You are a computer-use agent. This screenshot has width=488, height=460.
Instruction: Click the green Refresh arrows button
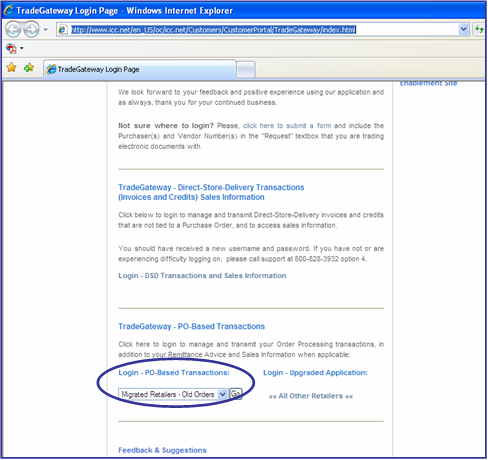click(479, 29)
